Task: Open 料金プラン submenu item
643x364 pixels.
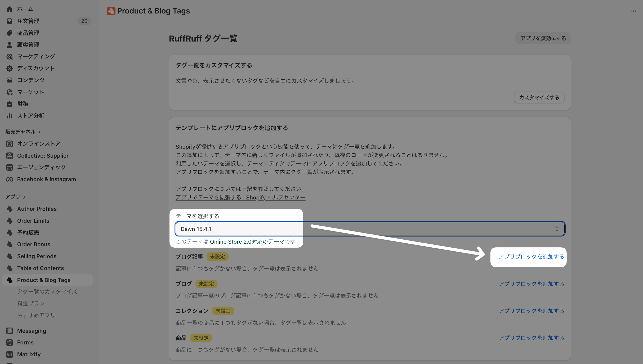Action: pos(31,303)
